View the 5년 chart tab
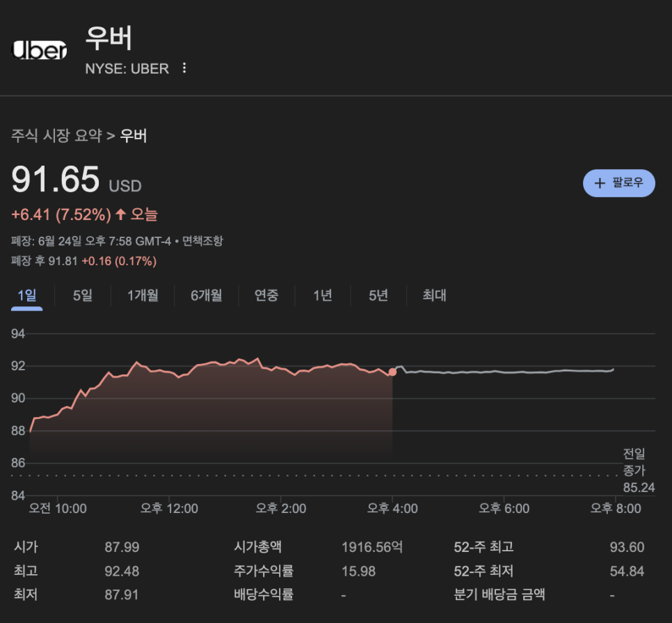This screenshot has width=672, height=623. 378,295
